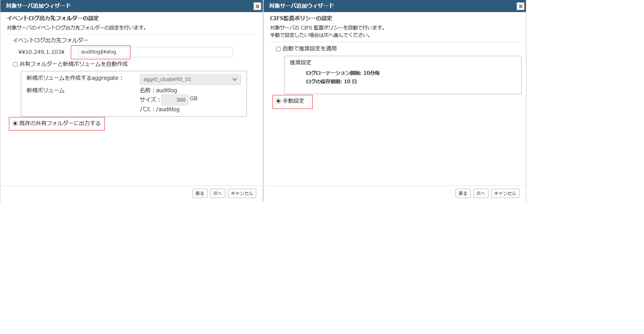Viewport: 644px width, 334px height.
Task: Click 次へ in the event log folder dialog
Action: coord(218,193)
